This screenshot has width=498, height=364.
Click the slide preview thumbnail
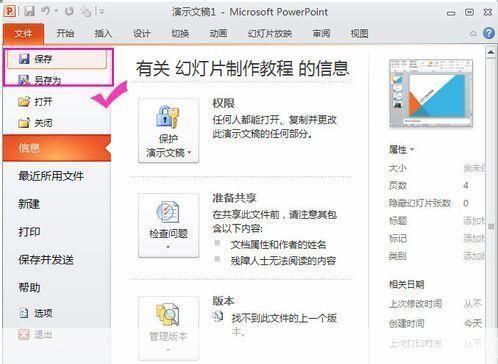pyautogui.click(x=431, y=93)
